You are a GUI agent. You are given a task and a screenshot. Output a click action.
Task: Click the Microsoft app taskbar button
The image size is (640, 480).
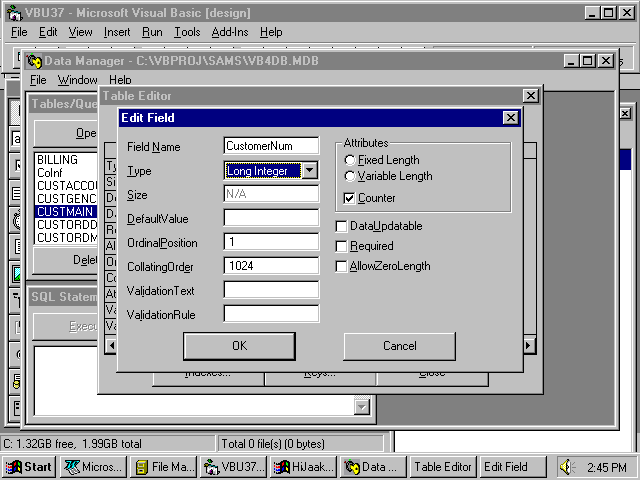[93, 467]
